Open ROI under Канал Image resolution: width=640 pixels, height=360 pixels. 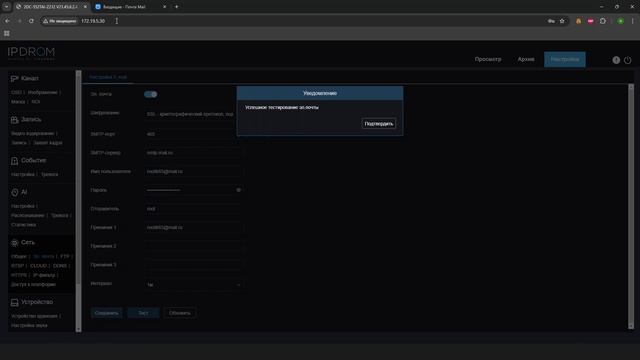coord(36,102)
